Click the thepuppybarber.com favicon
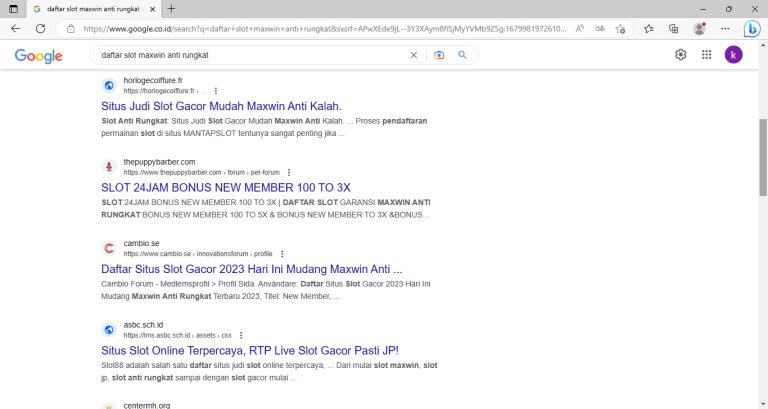Screen dimensions: 768x409 [x=109, y=167]
